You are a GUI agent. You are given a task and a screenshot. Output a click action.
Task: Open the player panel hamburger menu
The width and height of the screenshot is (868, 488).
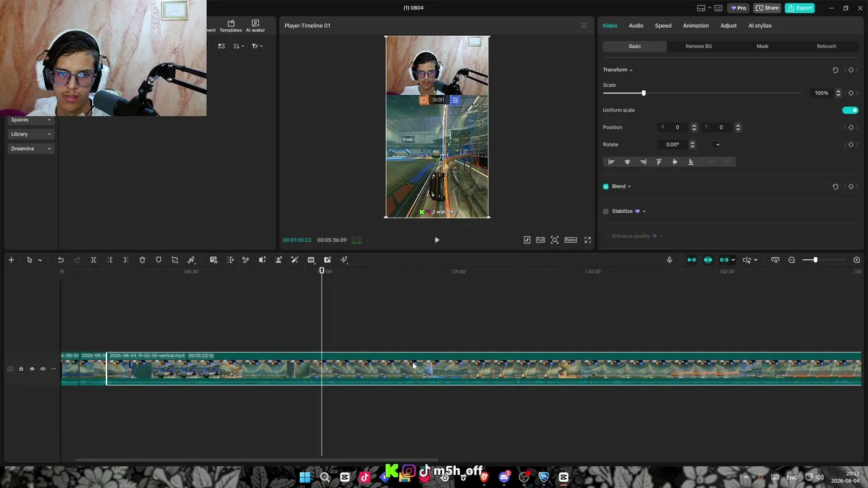(584, 26)
